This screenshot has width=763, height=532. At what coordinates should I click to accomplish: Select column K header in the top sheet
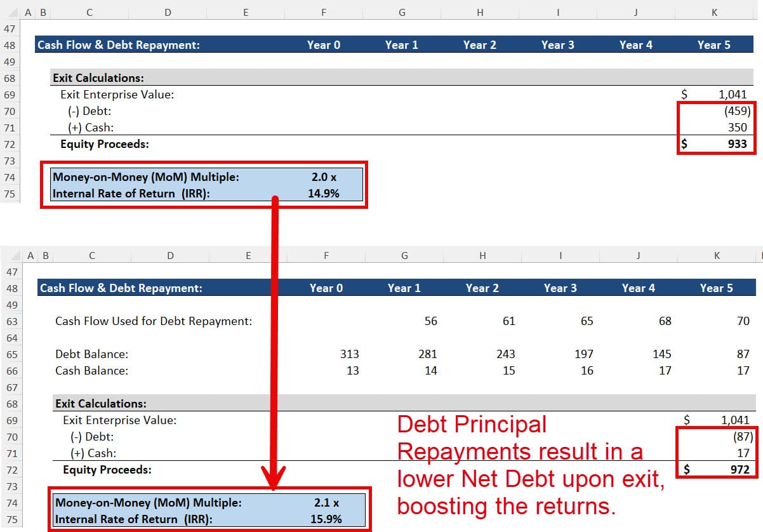(713, 11)
